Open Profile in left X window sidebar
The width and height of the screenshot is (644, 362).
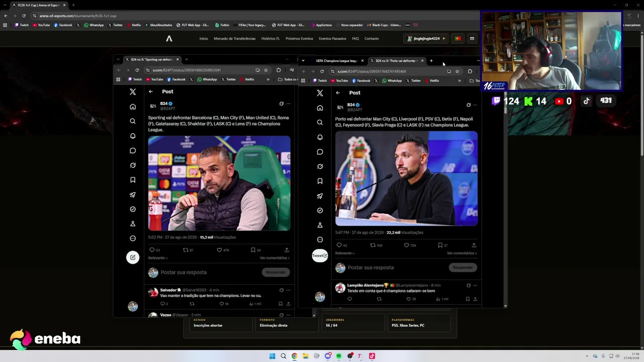133,224
